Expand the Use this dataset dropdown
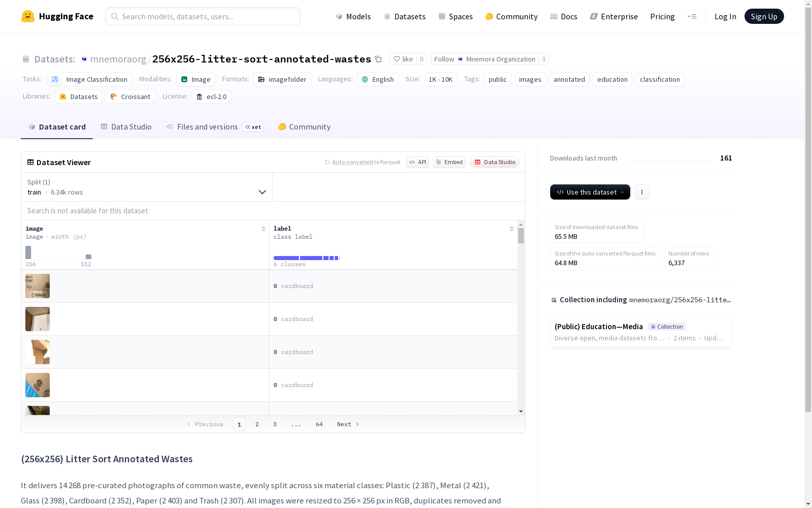Viewport: 812px width, 508px height. coord(590,192)
